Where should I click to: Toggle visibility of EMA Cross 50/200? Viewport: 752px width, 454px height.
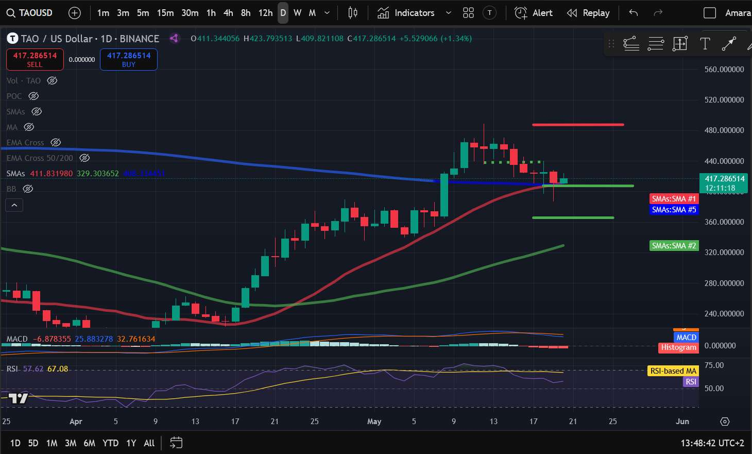point(85,158)
